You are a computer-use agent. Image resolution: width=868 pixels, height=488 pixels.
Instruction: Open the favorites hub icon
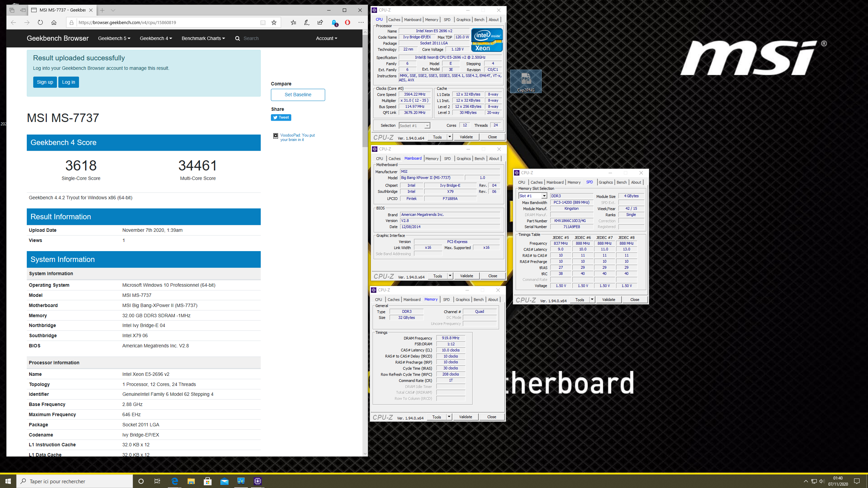click(293, 22)
